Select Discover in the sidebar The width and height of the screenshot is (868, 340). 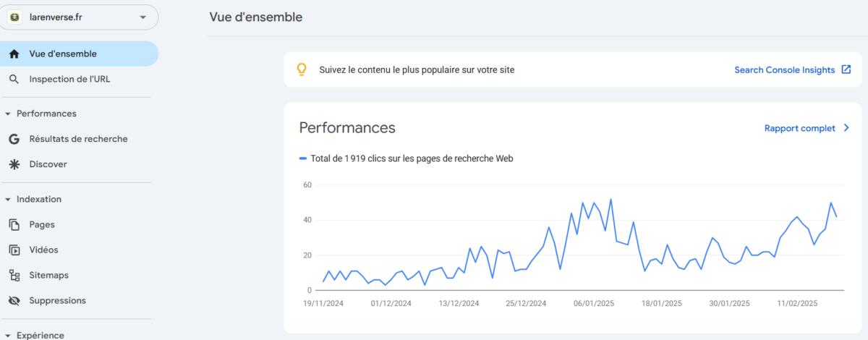(48, 164)
